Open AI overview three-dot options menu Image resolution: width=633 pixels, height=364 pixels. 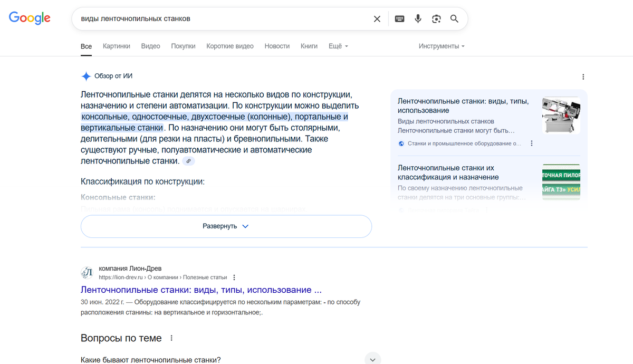(x=583, y=76)
